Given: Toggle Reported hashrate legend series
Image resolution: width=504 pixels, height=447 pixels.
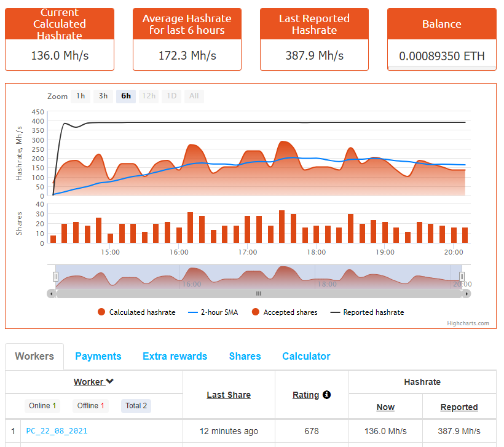Looking at the screenshot, I should [x=367, y=312].
